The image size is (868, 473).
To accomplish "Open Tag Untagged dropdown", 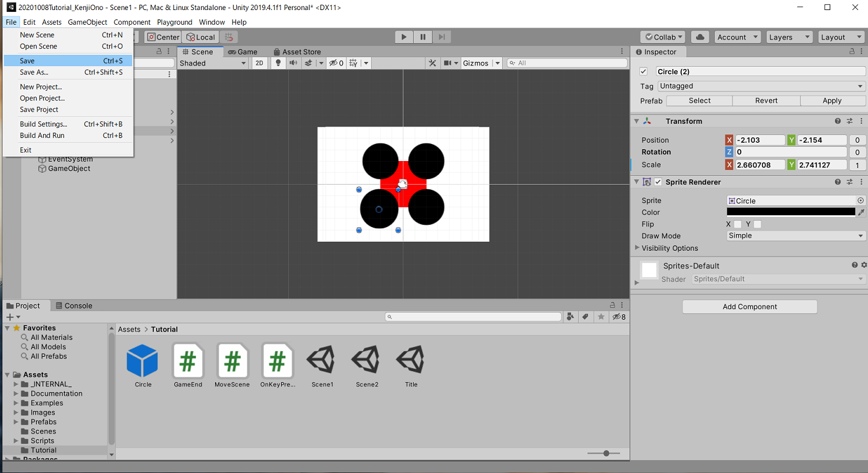I will click(x=761, y=86).
